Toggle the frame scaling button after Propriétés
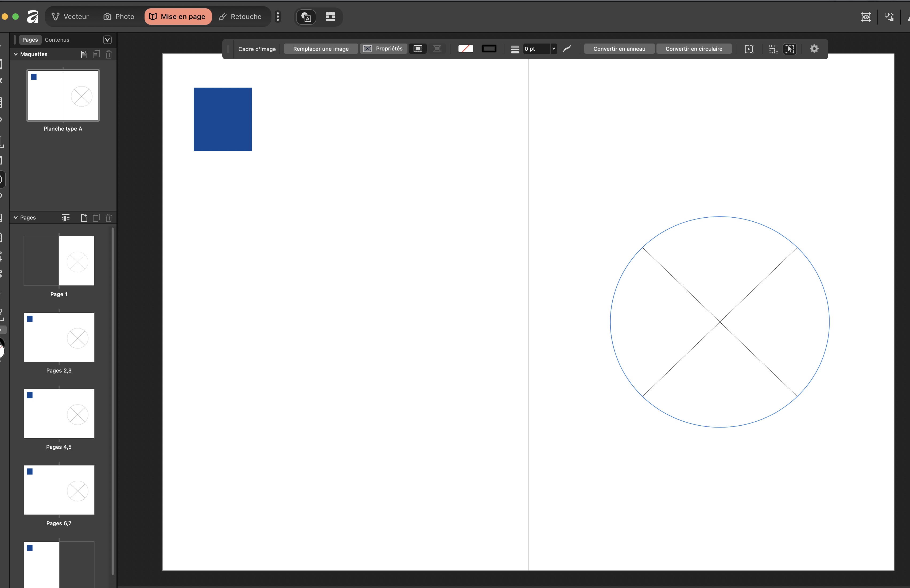The width and height of the screenshot is (910, 588). coord(418,49)
